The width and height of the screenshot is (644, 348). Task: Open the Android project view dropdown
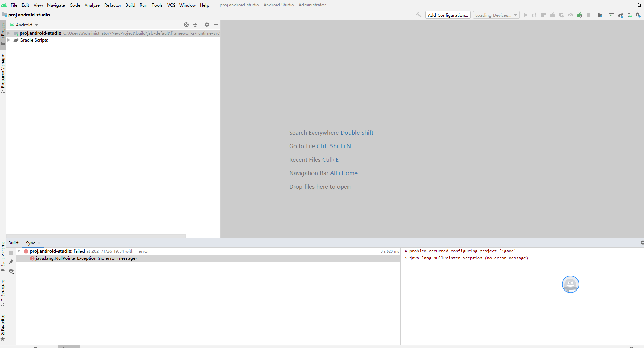pos(24,25)
